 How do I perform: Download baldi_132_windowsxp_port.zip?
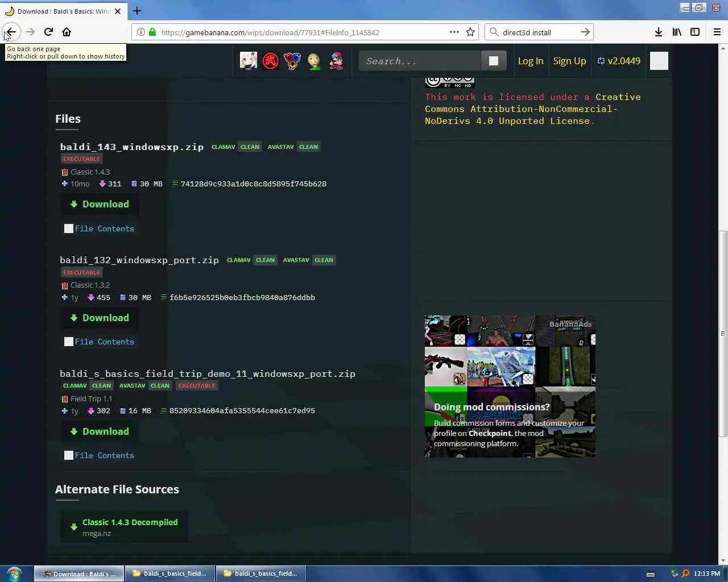[100, 318]
